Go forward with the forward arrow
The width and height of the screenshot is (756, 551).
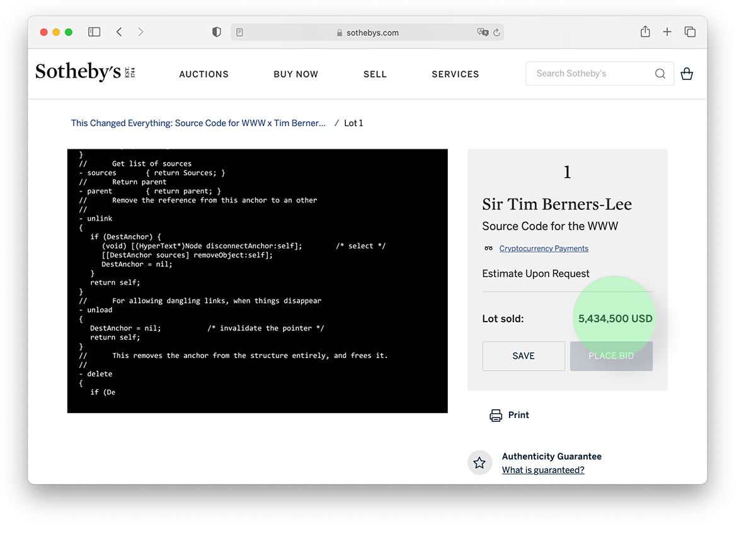click(x=140, y=32)
